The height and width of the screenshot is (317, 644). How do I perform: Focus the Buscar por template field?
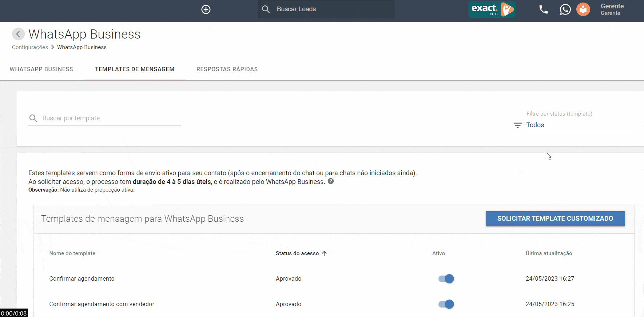click(x=109, y=118)
